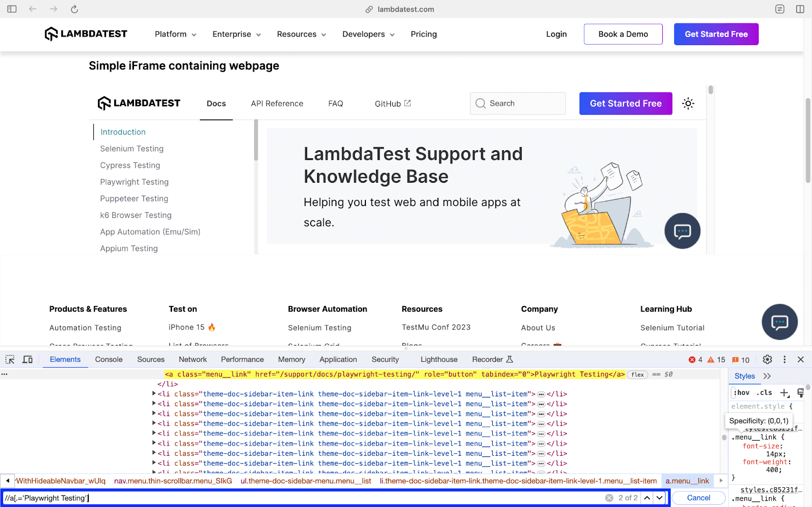Open DevTools three-dot menu
Image resolution: width=812 pixels, height=507 pixels.
(785, 359)
